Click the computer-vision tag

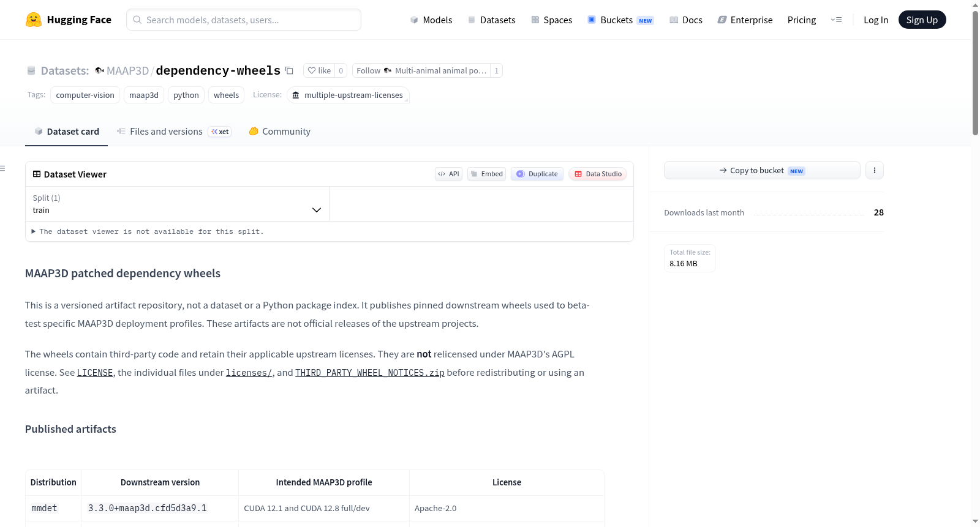click(x=85, y=95)
